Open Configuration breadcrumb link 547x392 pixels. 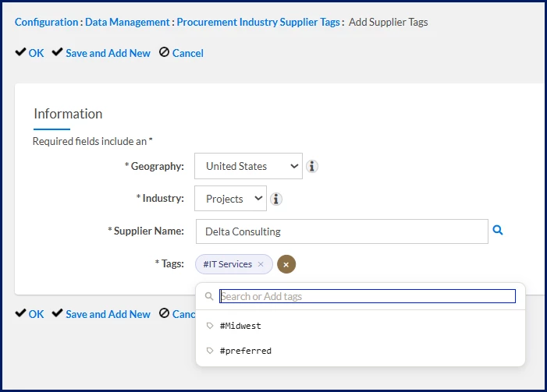[46, 22]
